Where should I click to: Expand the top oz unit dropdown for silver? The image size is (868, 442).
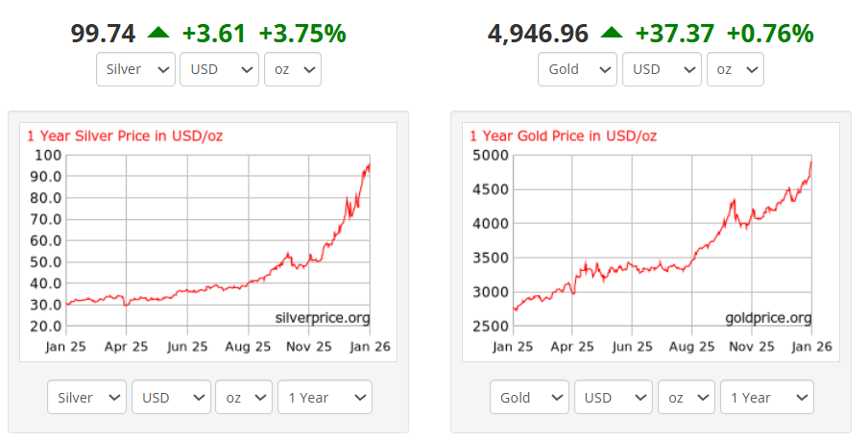click(292, 69)
